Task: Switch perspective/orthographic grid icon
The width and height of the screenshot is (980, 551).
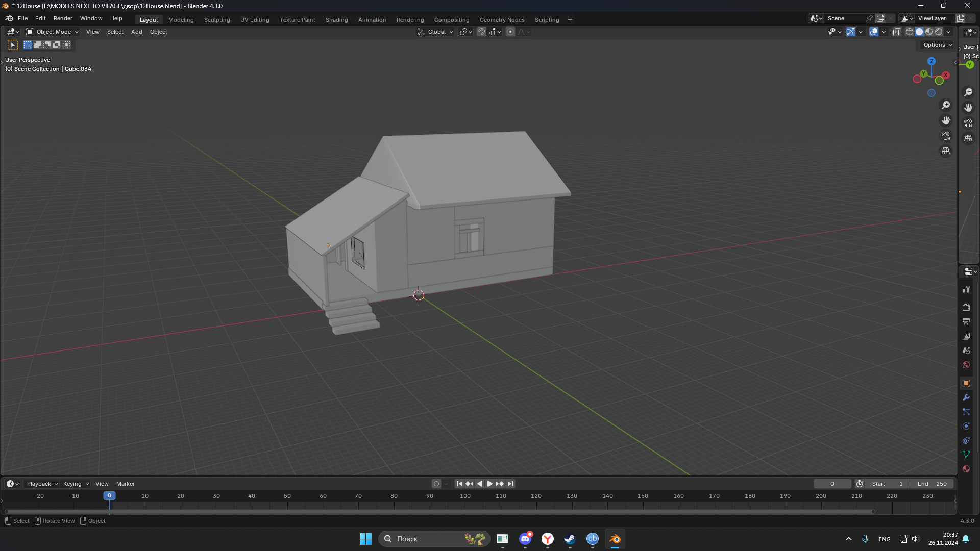Action: pyautogui.click(x=946, y=151)
